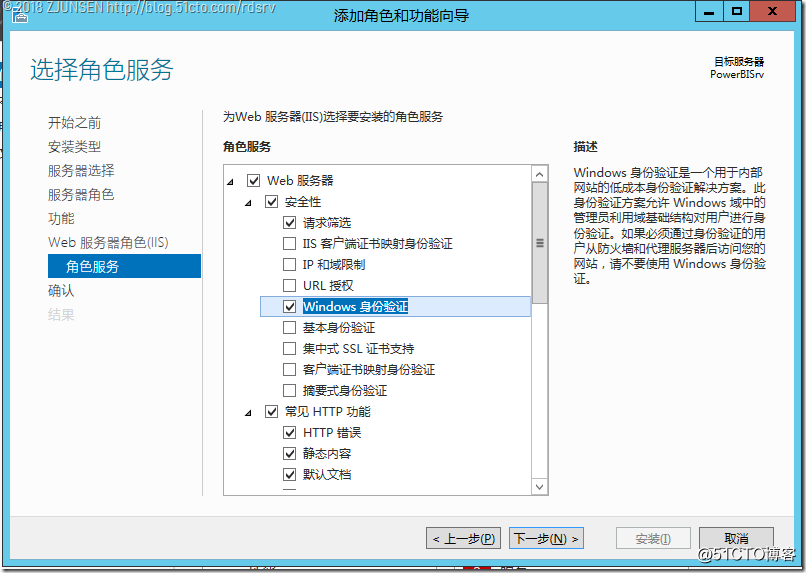Select the 摘要式身份验证 row label
806x573 pixels.
click(345, 391)
